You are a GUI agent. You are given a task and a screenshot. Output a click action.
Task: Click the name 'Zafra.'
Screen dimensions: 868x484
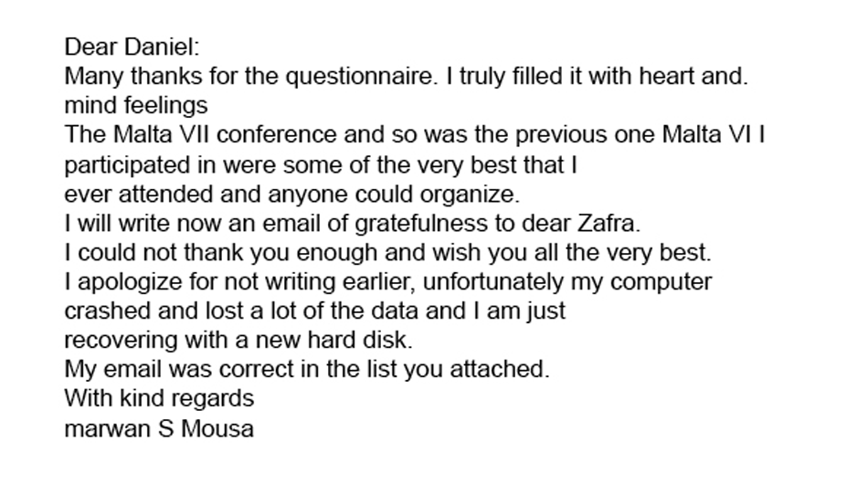pyautogui.click(x=609, y=224)
